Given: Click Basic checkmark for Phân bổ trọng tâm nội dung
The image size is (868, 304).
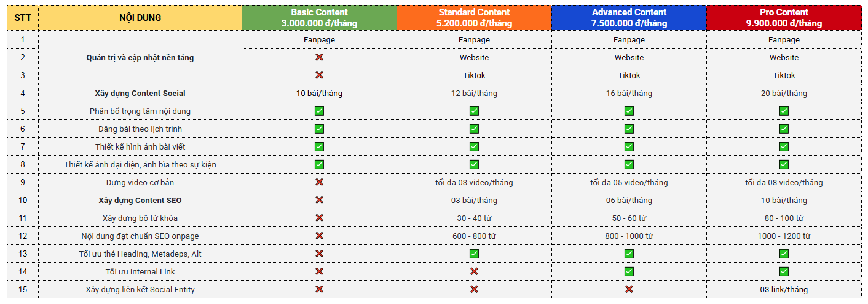Looking at the screenshot, I should [319, 111].
